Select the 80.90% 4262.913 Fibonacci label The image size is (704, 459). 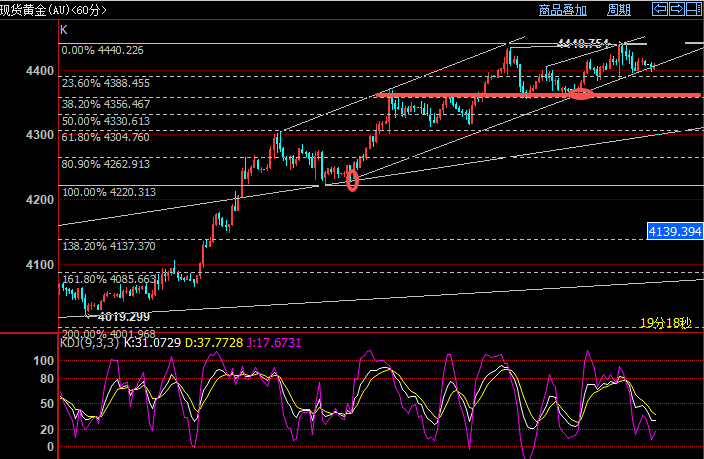point(106,164)
